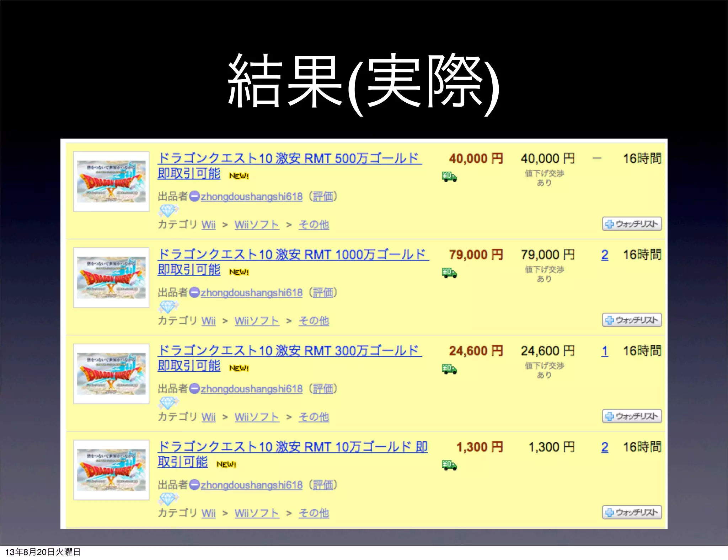Click seller status icon in 10万 listing
The image size is (728, 560).
[x=194, y=485]
